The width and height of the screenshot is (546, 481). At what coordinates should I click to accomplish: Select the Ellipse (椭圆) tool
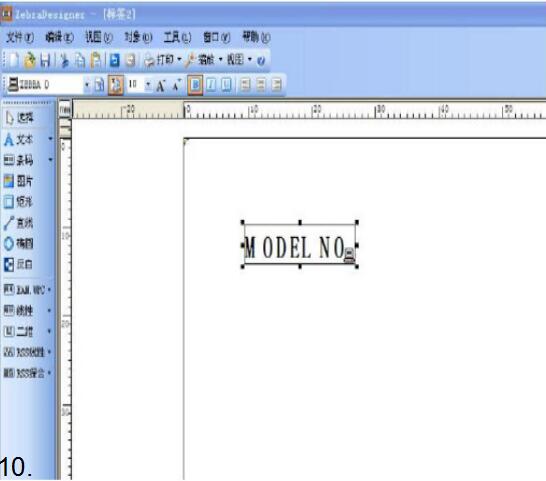click(18, 243)
